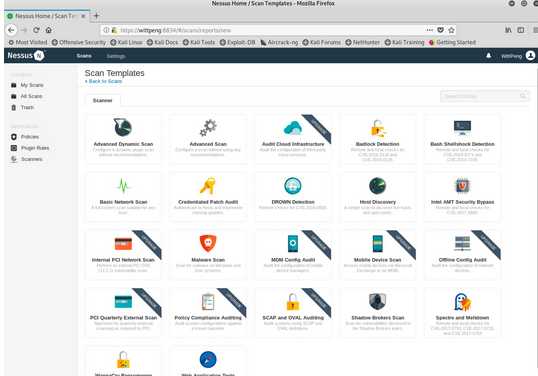The width and height of the screenshot is (538, 376).
Task: Open a new browser tab
Action: tap(96, 16)
